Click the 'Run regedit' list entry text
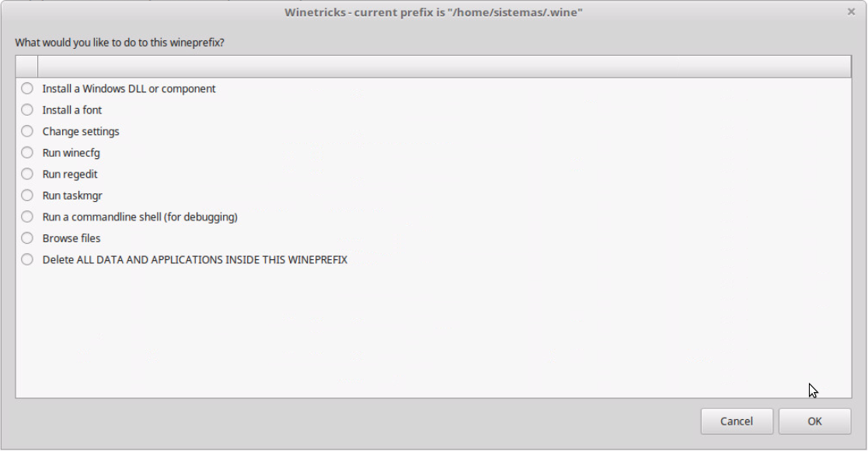The width and height of the screenshot is (868, 451). 70,175
